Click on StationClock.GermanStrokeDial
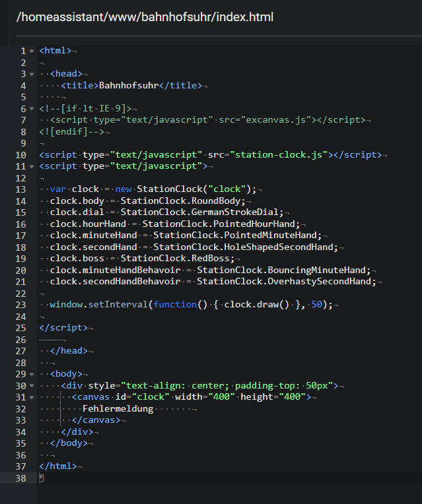422x504 pixels. coord(201,212)
